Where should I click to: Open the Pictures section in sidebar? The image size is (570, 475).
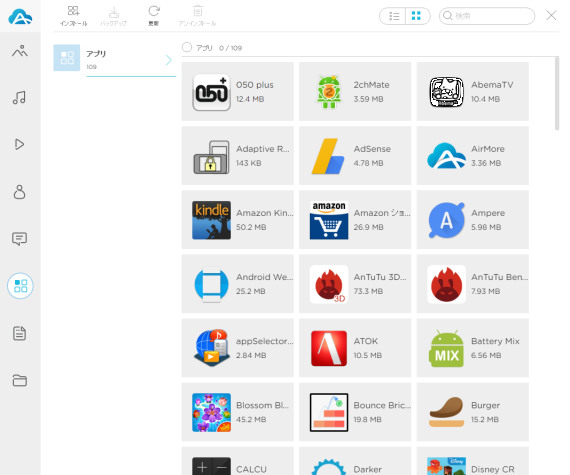click(x=20, y=51)
